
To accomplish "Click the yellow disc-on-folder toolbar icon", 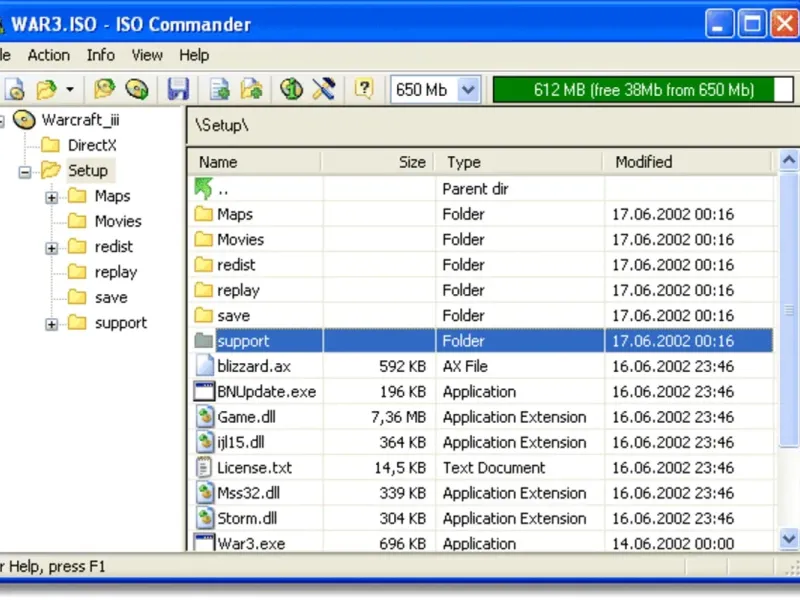I will tap(105, 89).
